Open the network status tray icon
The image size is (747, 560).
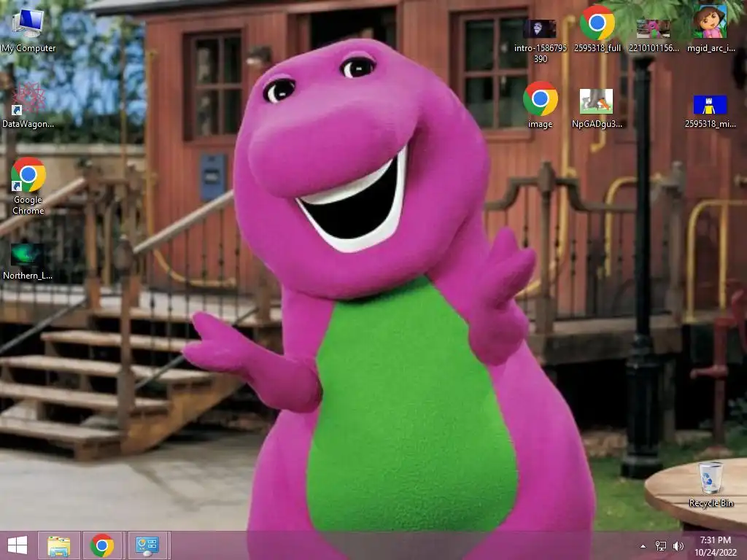661,545
